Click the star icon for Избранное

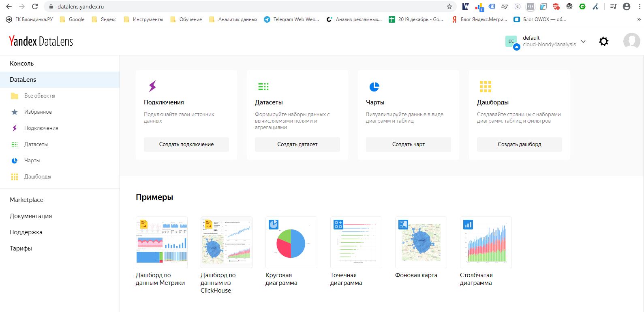click(15, 112)
